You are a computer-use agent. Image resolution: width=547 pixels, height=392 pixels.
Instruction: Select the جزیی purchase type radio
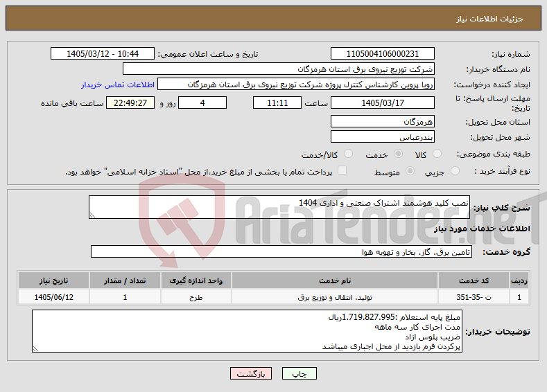[455, 171]
